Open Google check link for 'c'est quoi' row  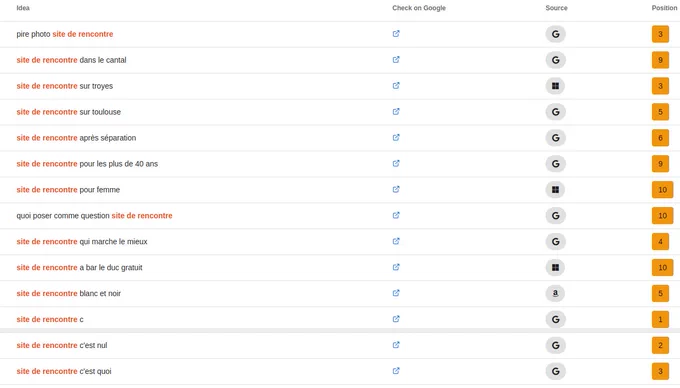[396, 371]
